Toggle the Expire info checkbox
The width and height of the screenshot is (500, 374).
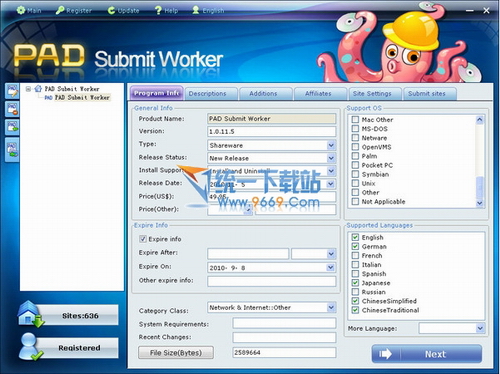[x=143, y=239]
